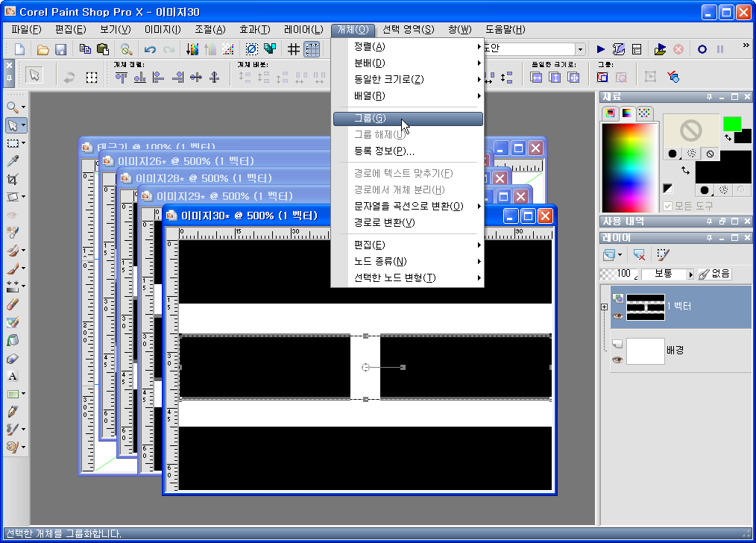The image size is (756, 543).
Task: Choose 그룹(G) from the object menu
Action: (x=408, y=119)
